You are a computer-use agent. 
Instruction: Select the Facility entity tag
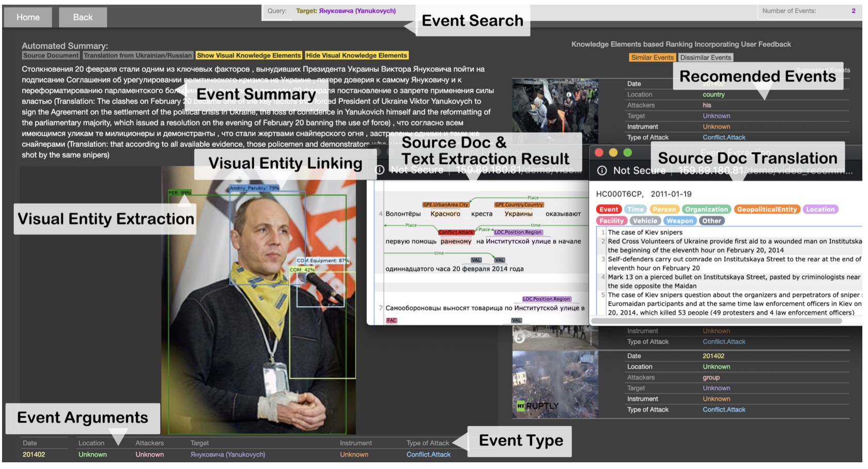(x=612, y=221)
